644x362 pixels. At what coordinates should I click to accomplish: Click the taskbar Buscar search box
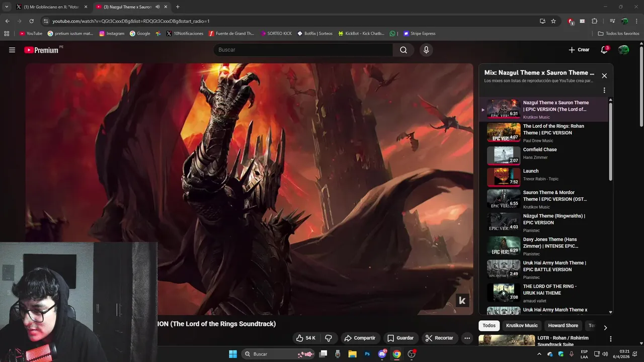click(278, 354)
